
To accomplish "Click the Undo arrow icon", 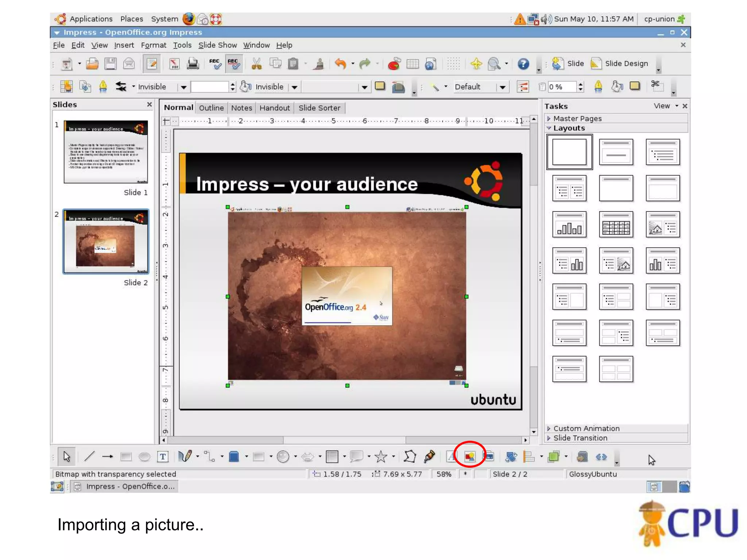I will pos(340,64).
